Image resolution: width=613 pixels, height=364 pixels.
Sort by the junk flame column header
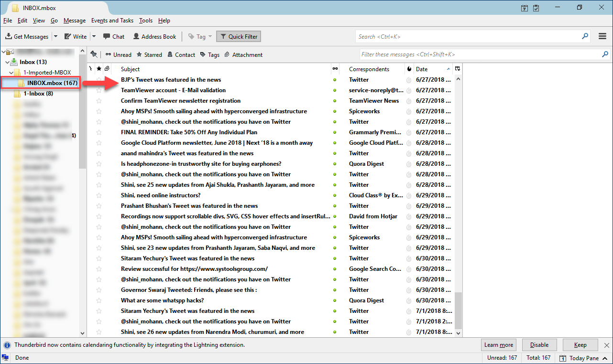point(409,69)
